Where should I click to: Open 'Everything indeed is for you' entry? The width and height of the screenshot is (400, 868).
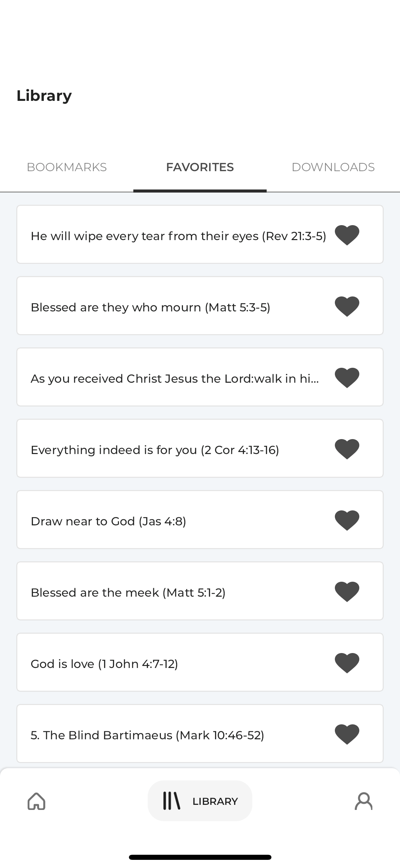155,450
